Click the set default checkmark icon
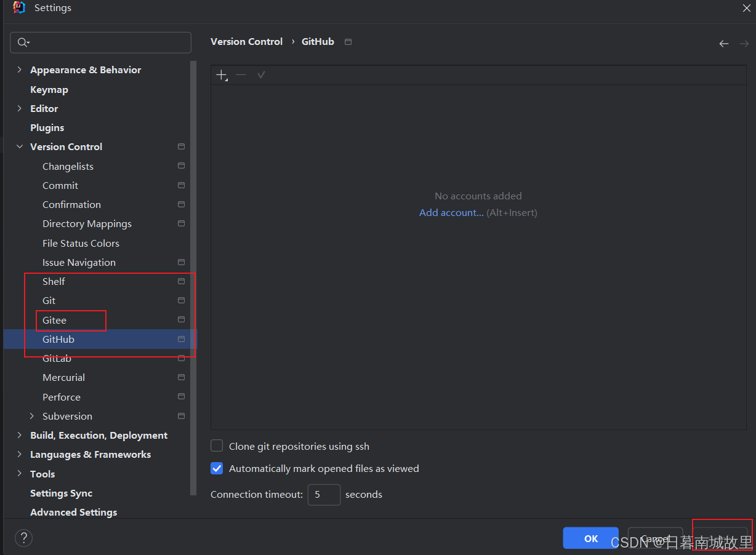Viewport: 756px width, 555px height. click(261, 75)
